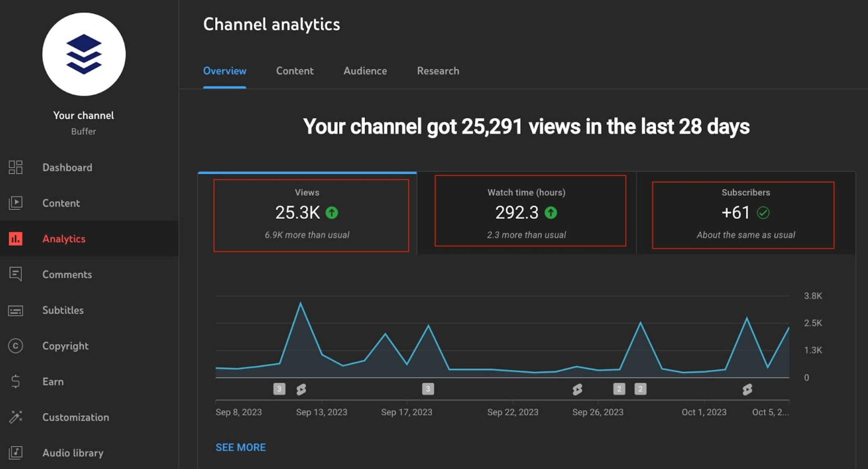Open the Subtitles section
This screenshot has height=469, width=868.
click(x=63, y=310)
